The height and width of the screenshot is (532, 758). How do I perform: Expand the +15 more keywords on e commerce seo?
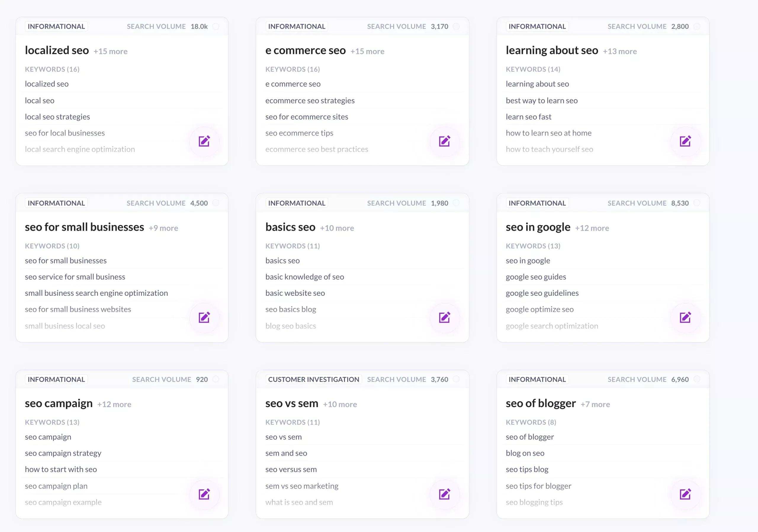tap(367, 52)
